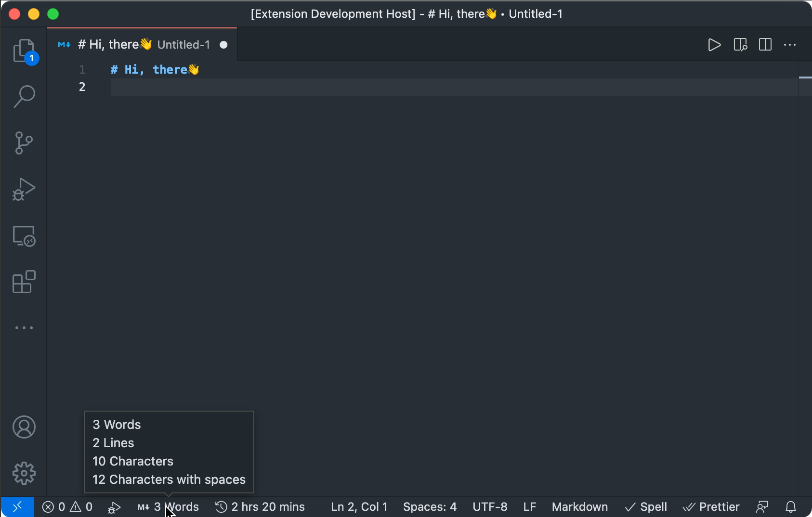Open More Actions ellipsis in editor toolbar
Image resolution: width=812 pixels, height=517 pixels.
790,45
